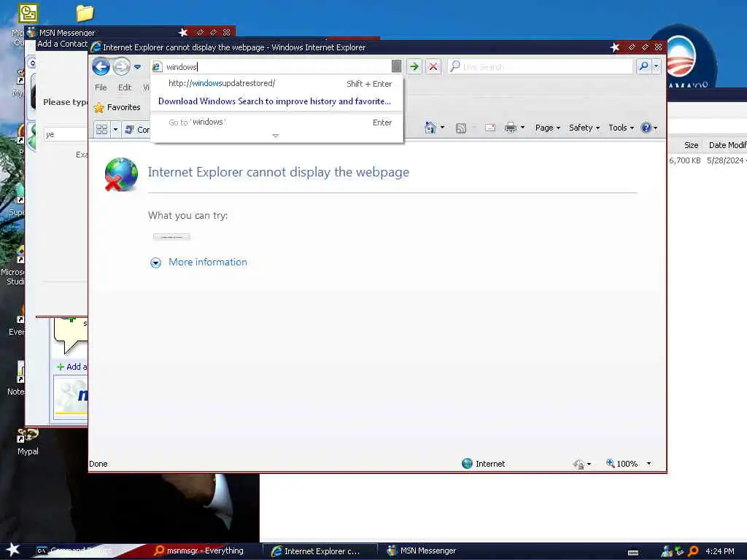Go back with the IE Back arrow

click(101, 66)
